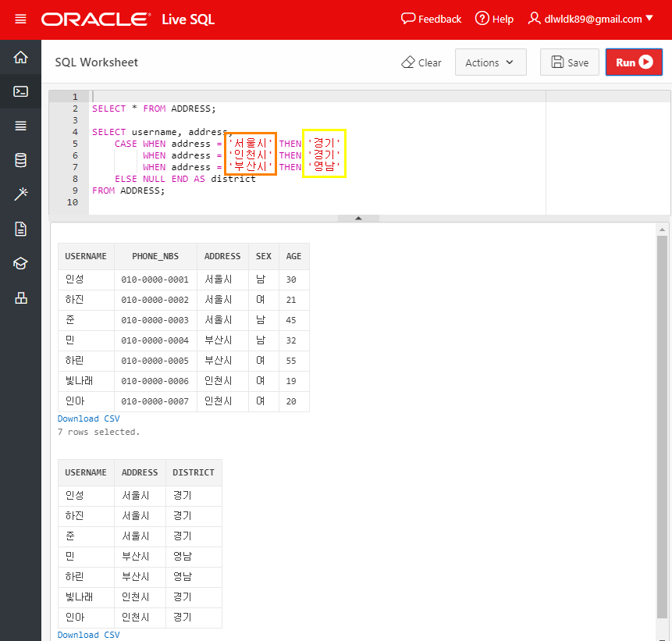This screenshot has width=672, height=641.
Task: Go to Home in sidebar
Action: (20, 57)
